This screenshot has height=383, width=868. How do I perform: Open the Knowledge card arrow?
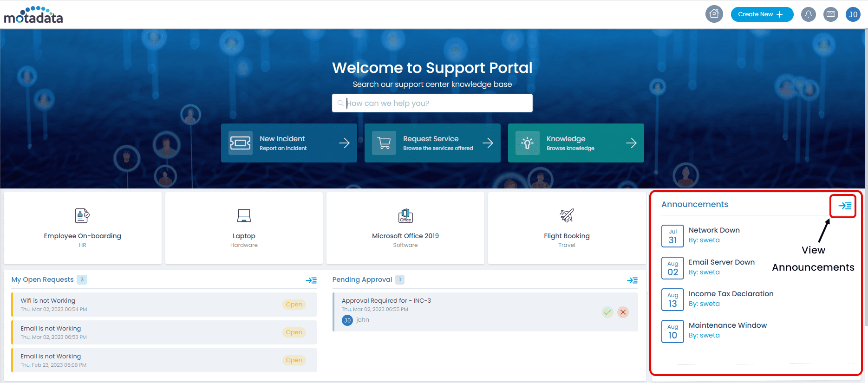click(x=631, y=143)
